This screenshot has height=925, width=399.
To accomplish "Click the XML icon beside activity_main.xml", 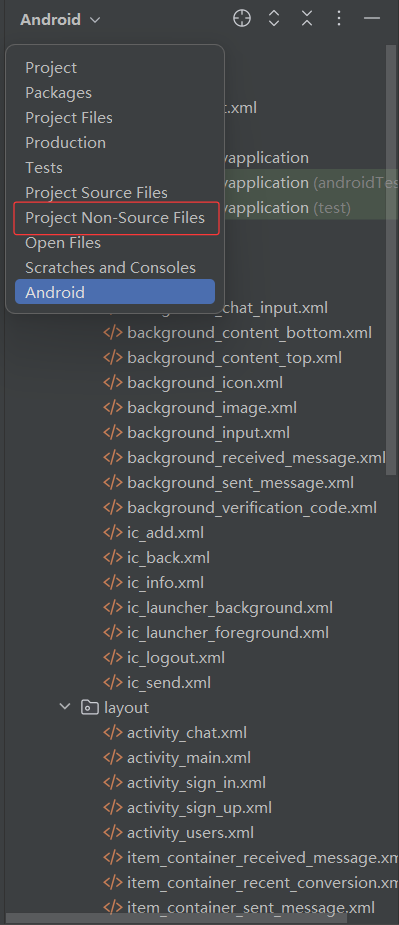I will pyautogui.click(x=113, y=757).
